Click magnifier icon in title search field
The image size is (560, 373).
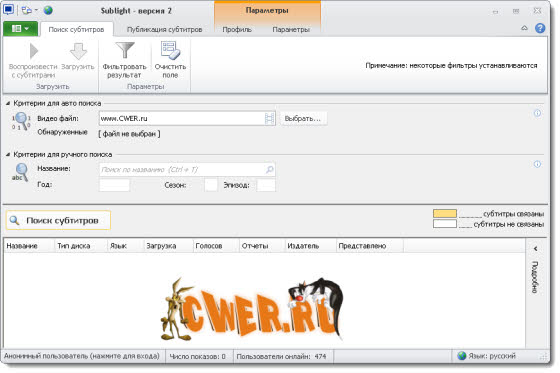click(x=270, y=169)
